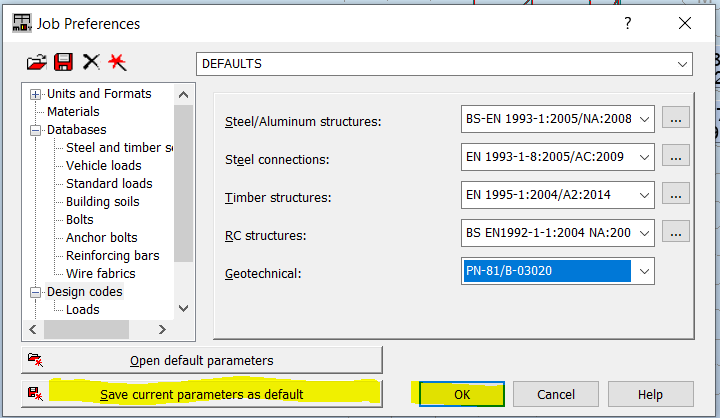Click the open preferences file folder icon

point(37,62)
